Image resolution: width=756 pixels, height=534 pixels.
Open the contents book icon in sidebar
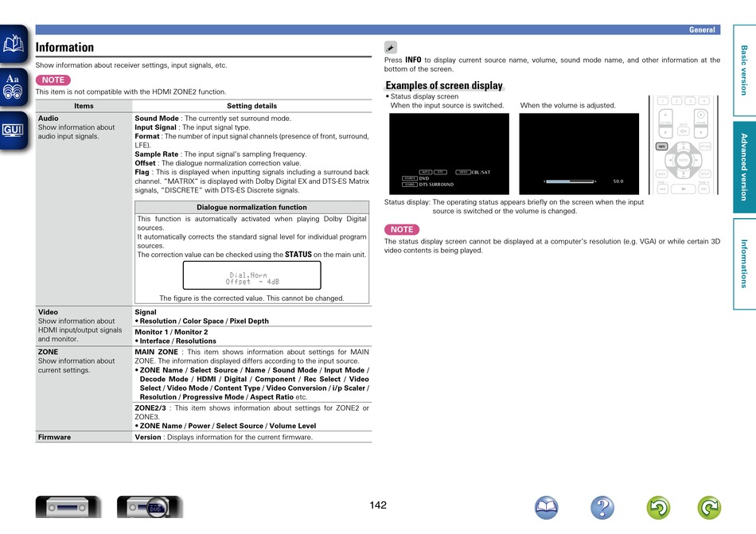(x=14, y=44)
